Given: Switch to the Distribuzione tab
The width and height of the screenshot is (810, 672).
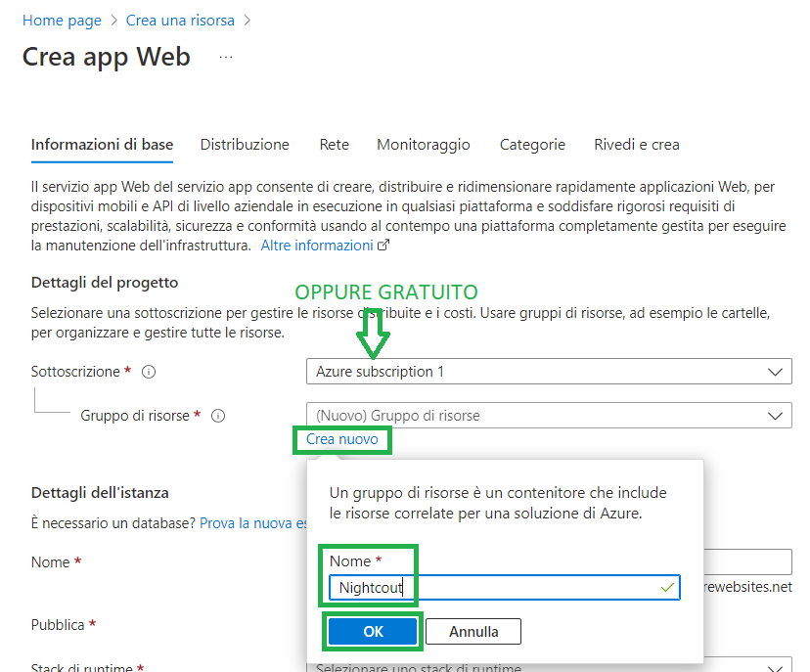Looking at the screenshot, I should [x=245, y=145].
